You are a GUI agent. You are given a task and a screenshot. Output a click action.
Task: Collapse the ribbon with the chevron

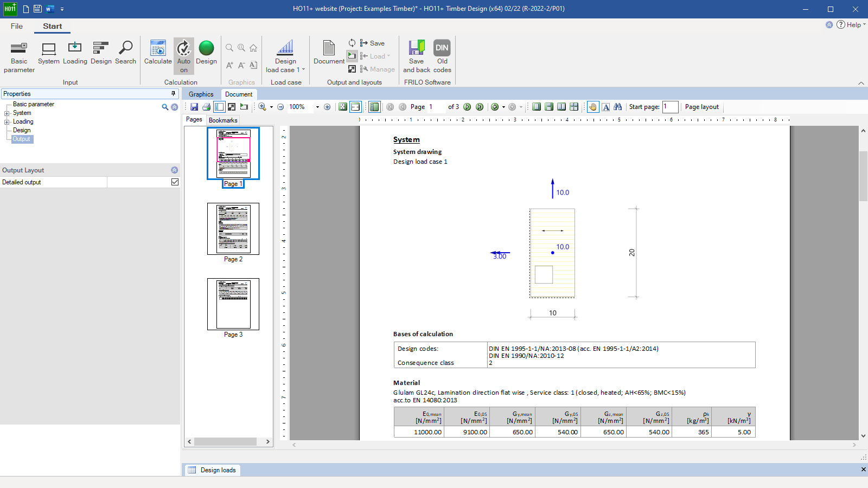coord(861,83)
